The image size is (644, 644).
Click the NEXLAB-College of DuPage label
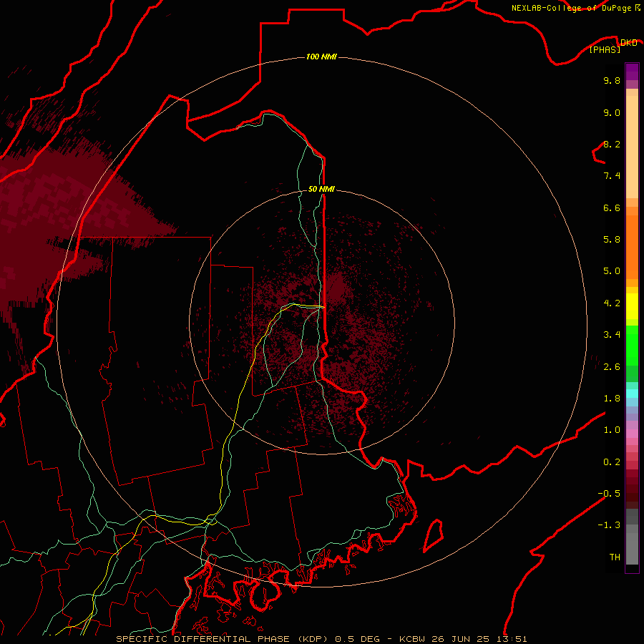[x=572, y=8]
